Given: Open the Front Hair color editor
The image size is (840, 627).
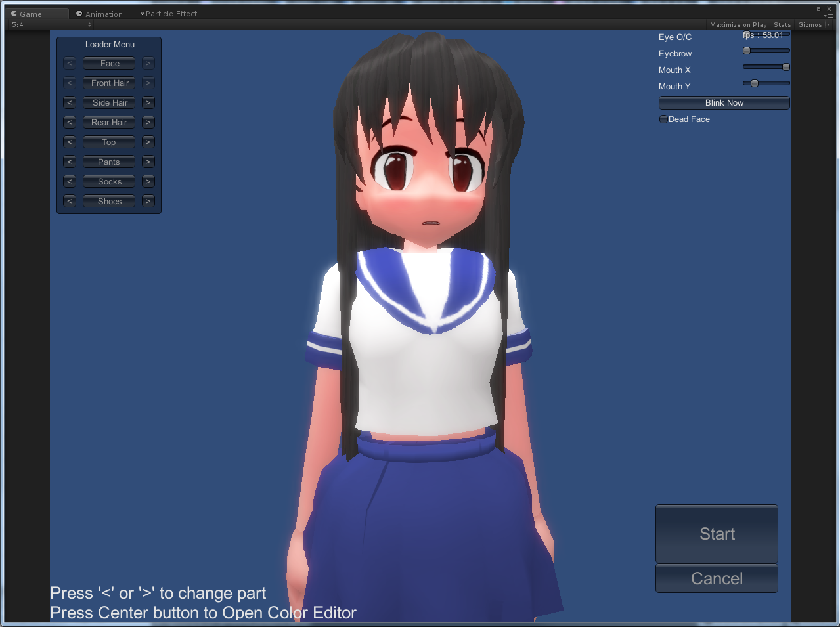Looking at the screenshot, I should [109, 83].
